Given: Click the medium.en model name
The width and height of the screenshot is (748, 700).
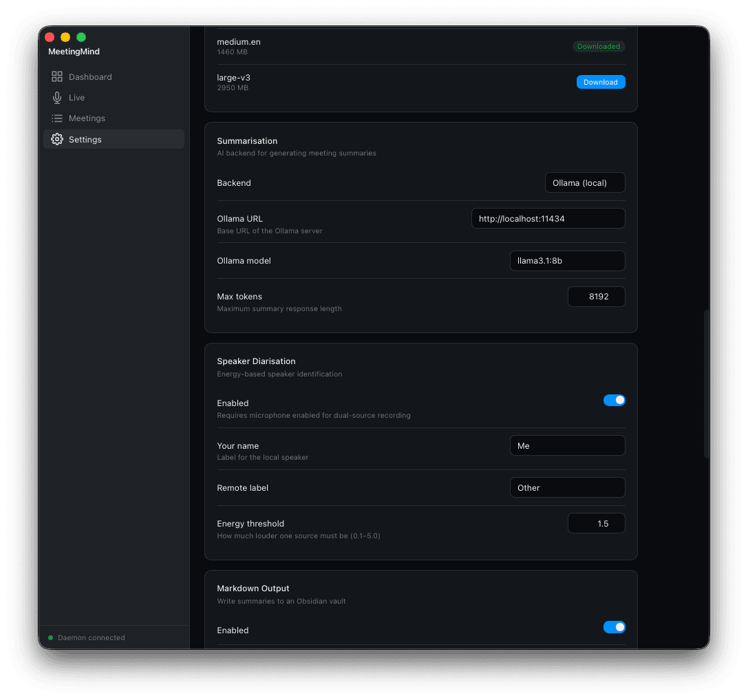Looking at the screenshot, I should coord(239,42).
